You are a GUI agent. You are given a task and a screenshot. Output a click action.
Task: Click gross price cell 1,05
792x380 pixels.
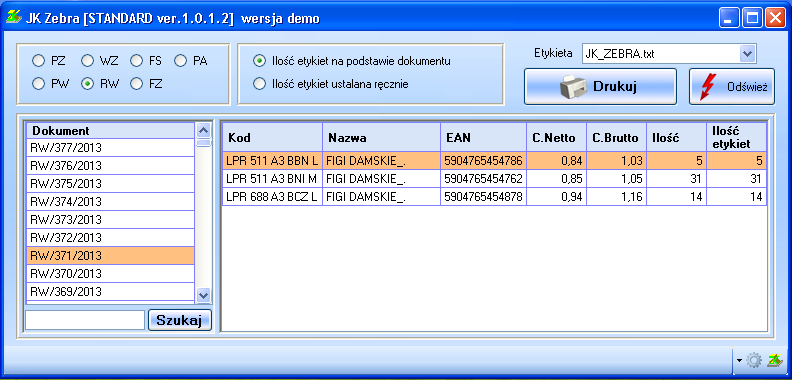tap(616, 179)
